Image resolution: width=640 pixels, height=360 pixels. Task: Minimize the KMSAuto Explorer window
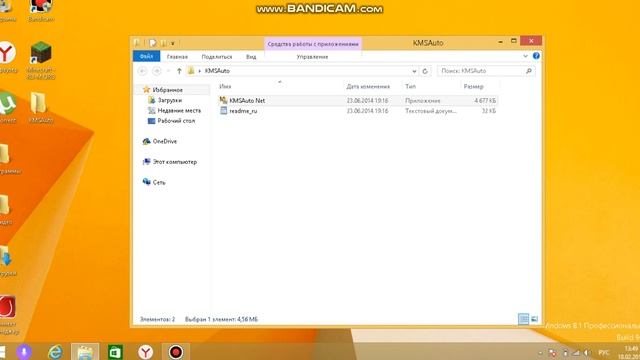click(x=500, y=42)
